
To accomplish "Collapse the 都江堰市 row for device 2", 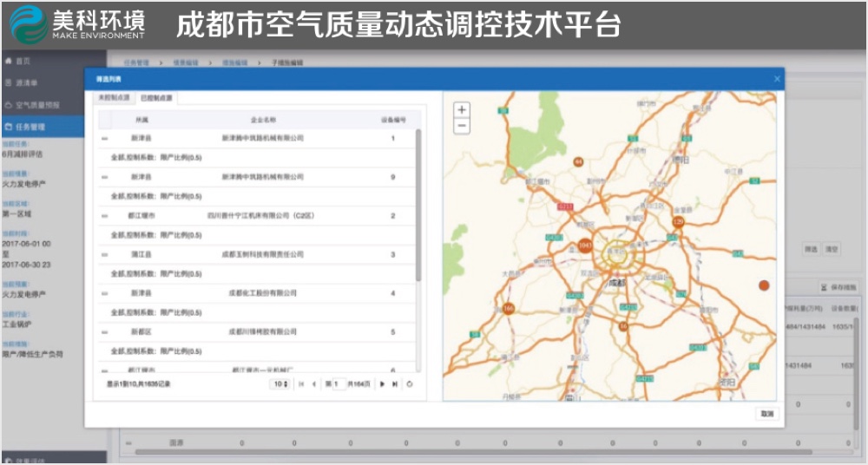I will (x=105, y=216).
